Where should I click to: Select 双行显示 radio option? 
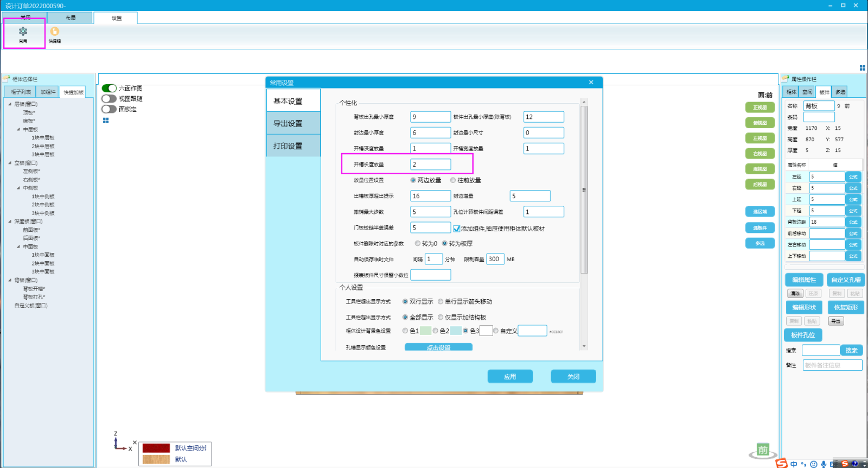pos(405,301)
